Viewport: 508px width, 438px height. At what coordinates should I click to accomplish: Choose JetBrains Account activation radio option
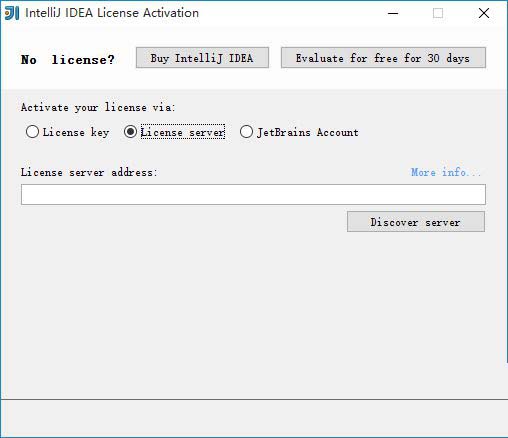click(246, 132)
